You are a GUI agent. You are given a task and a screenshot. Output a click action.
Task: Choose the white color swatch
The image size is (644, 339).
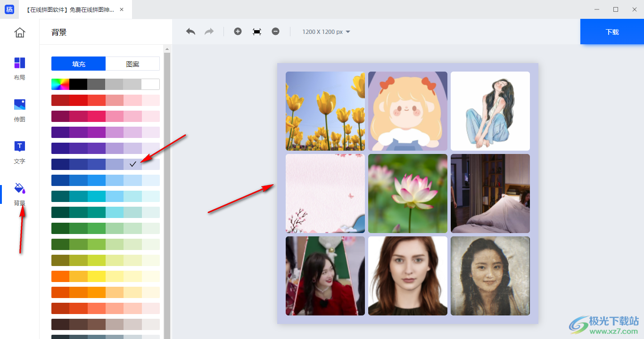[x=150, y=84]
